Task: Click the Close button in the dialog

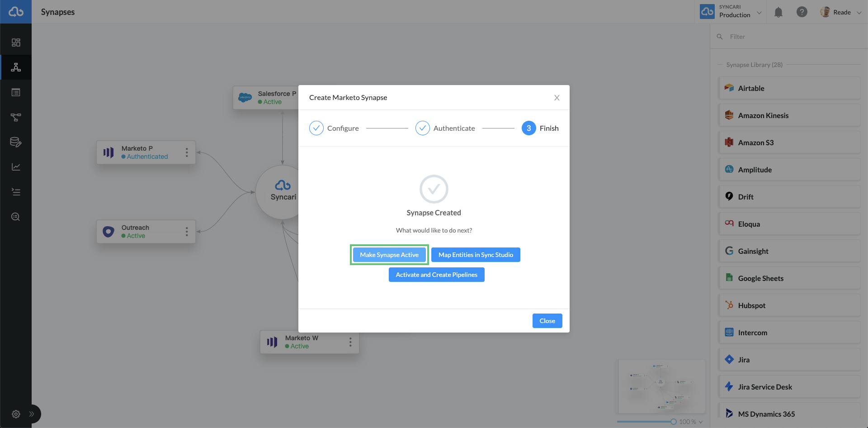Action: pyautogui.click(x=547, y=321)
